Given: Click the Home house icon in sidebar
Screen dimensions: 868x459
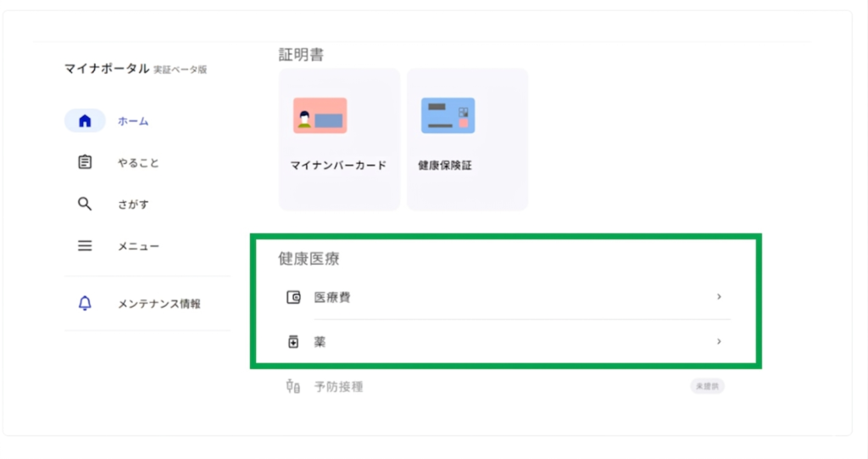Looking at the screenshot, I should click(85, 120).
